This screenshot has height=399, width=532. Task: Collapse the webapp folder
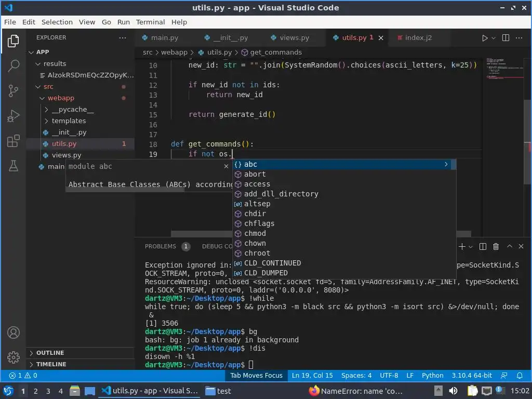(42, 98)
